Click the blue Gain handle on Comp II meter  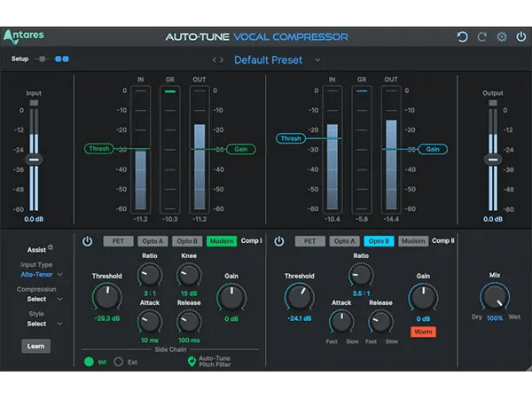(433, 149)
